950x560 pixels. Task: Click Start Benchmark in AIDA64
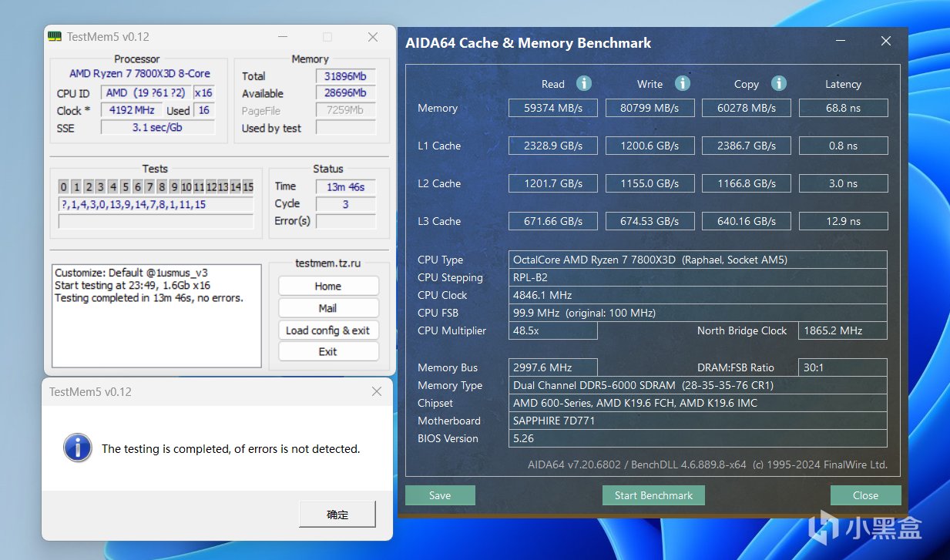coord(653,495)
